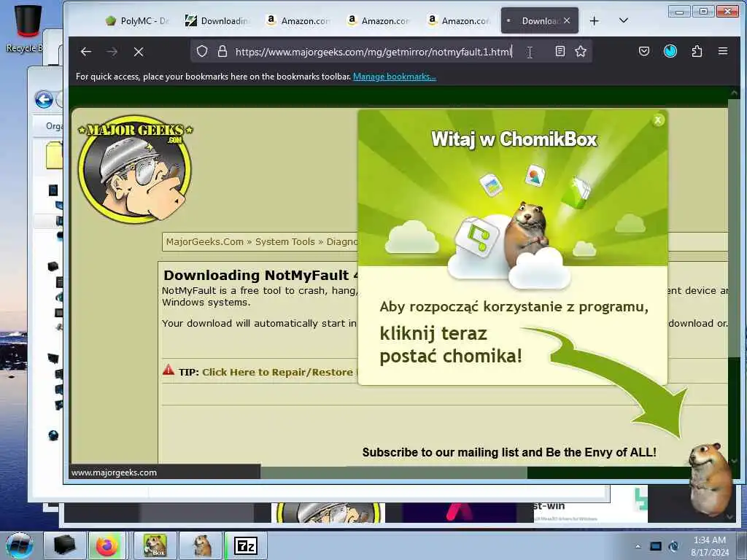Stop page loading with the X button
The image size is (747, 560).
[139, 52]
